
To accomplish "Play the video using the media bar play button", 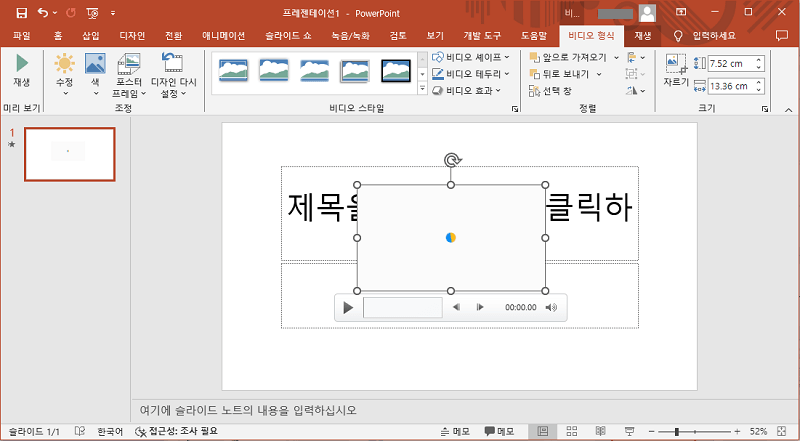I will pos(348,307).
